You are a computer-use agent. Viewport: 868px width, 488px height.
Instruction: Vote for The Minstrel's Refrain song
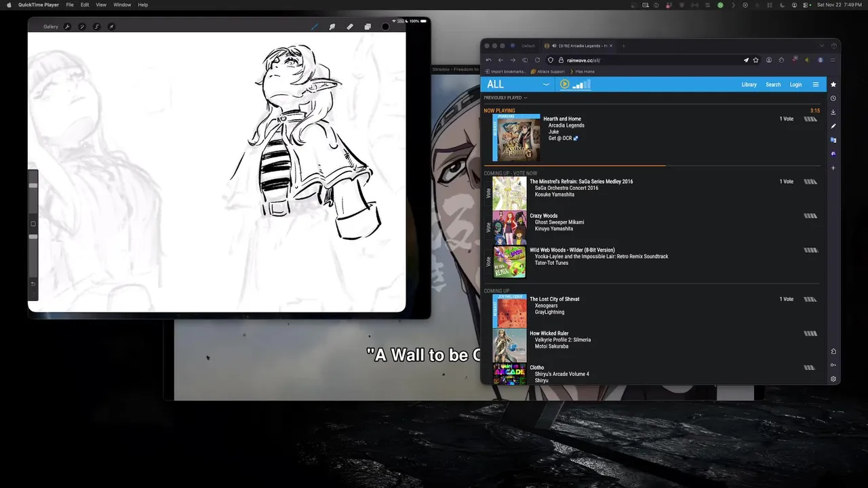point(488,193)
